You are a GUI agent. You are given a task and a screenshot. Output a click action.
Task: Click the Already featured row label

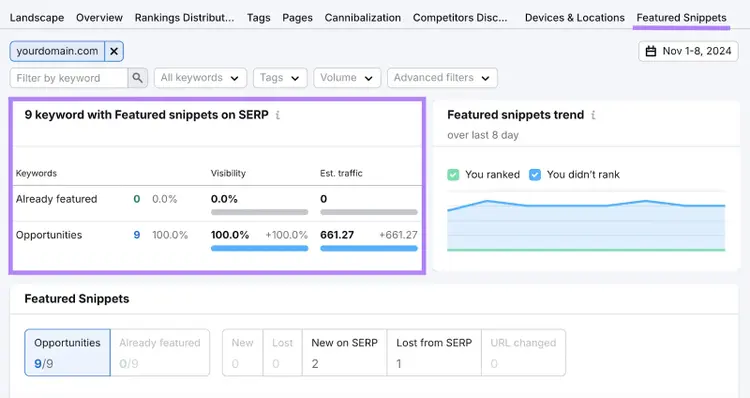point(56,199)
